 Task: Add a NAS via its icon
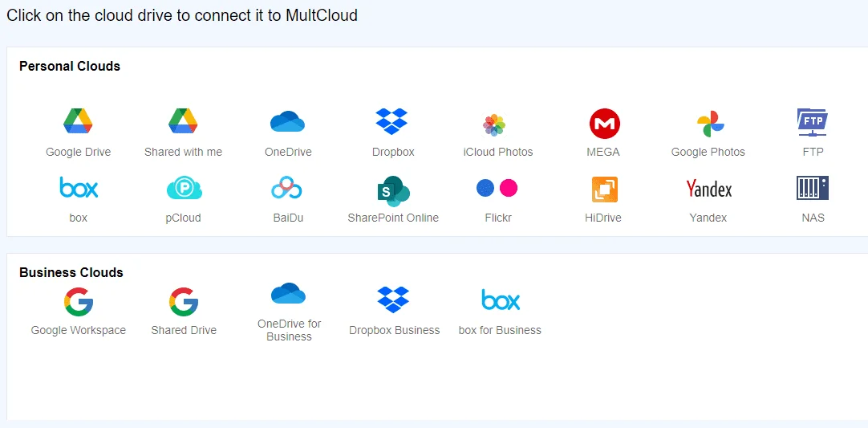click(x=813, y=188)
